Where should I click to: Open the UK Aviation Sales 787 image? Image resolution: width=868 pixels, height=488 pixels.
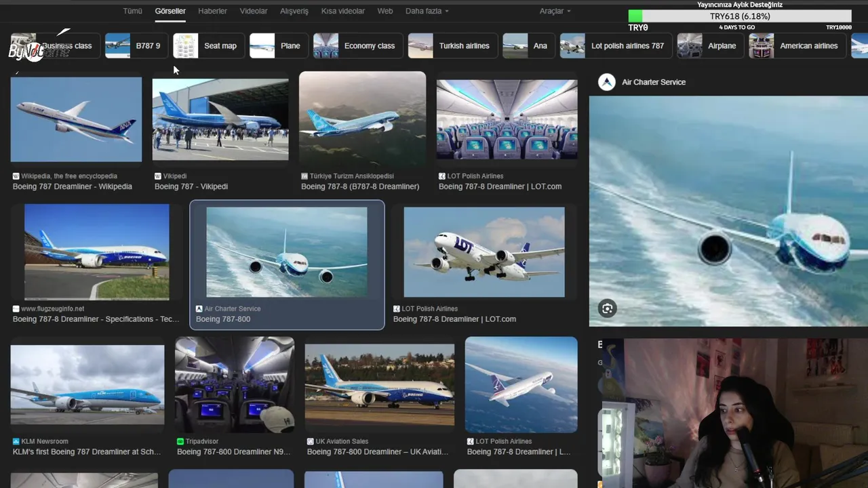click(x=380, y=385)
